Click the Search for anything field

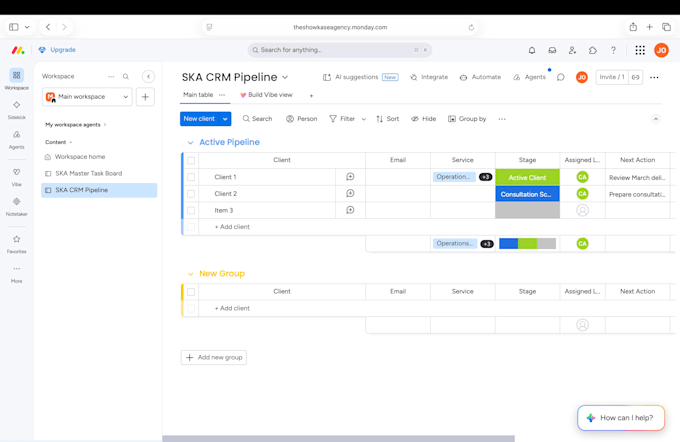click(x=340, y=50)
